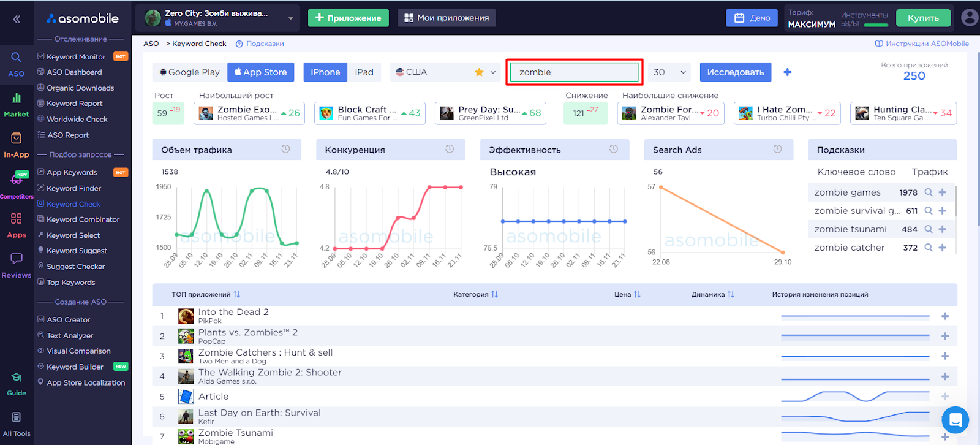This screenshot has height=445, width=980.
Task: Select Google Play store toggle
Action: point(190,72)
